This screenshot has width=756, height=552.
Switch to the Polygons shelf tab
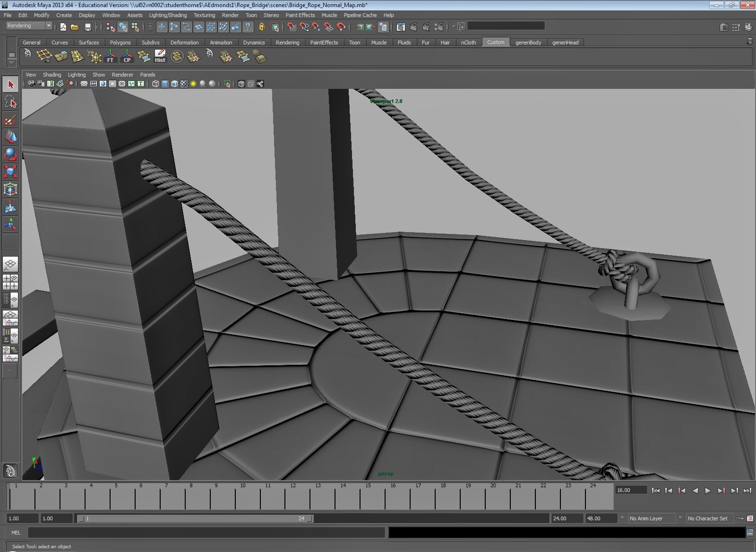tap(120, 43)
